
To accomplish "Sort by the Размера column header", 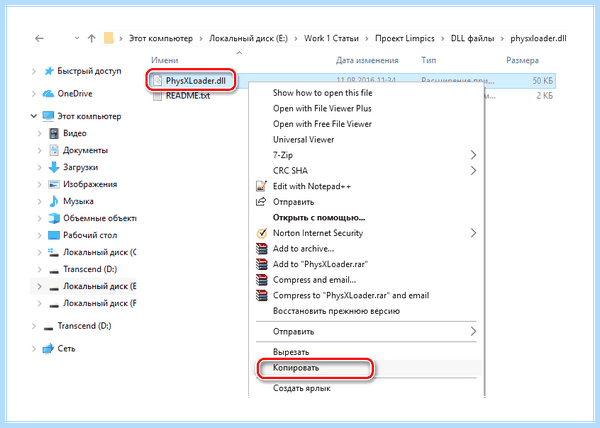I will (522, 60).
